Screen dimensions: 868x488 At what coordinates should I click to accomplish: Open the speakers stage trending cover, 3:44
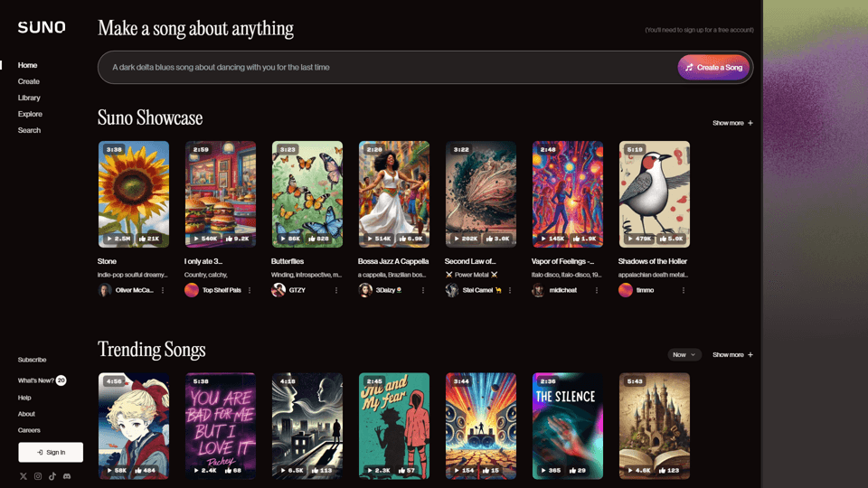481,426
